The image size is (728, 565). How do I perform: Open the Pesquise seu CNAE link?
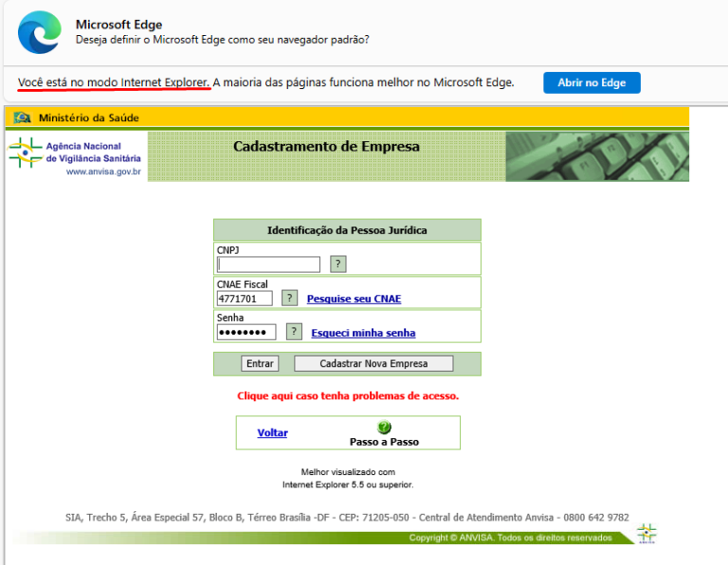click(x=354, y=300)
